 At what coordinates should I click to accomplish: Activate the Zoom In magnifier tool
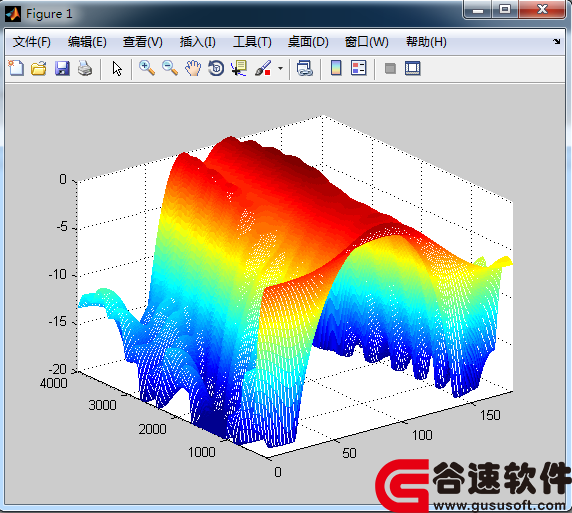click(x=147, y=68)
